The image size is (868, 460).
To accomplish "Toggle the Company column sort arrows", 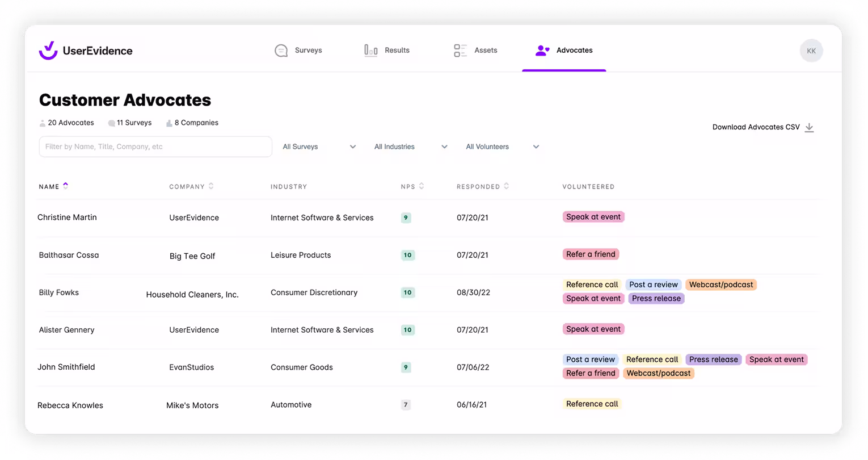I will click(211, 186).
